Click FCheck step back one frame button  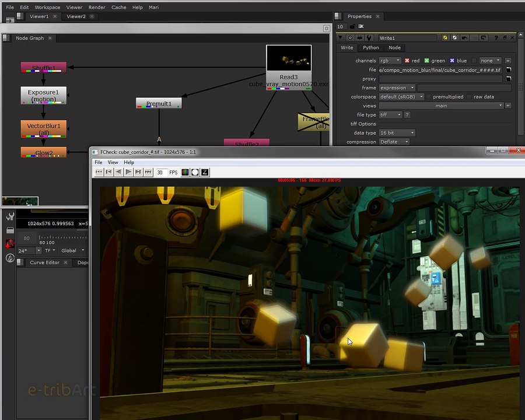coord(108,172)
